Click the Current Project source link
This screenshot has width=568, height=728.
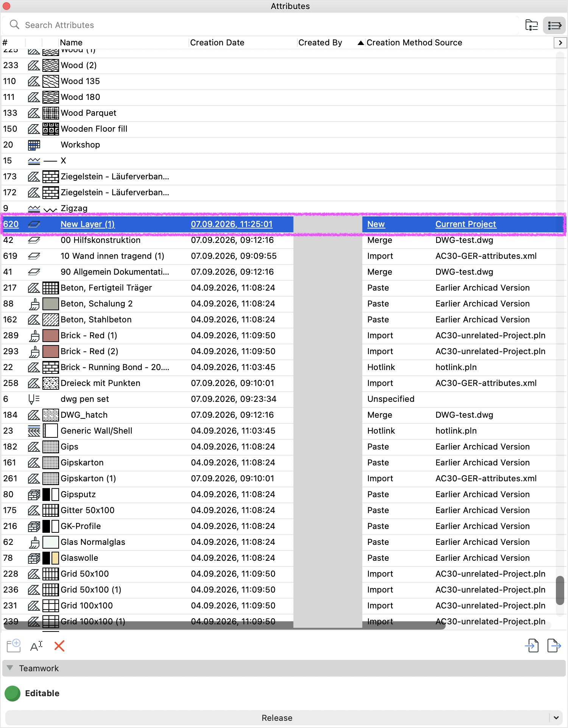click(x=466, y=224)
